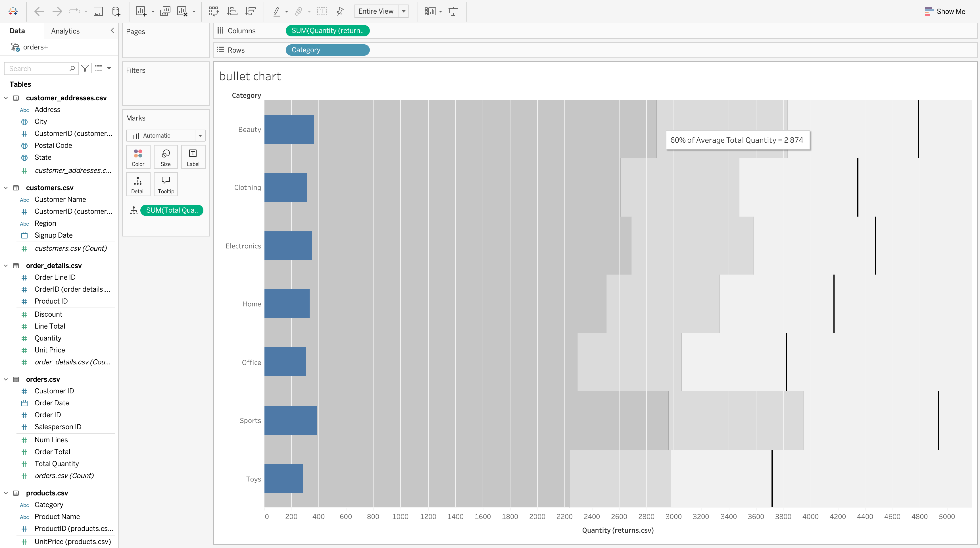Sort Category descending by measure
980x548 pixels.
click(250, 11)
